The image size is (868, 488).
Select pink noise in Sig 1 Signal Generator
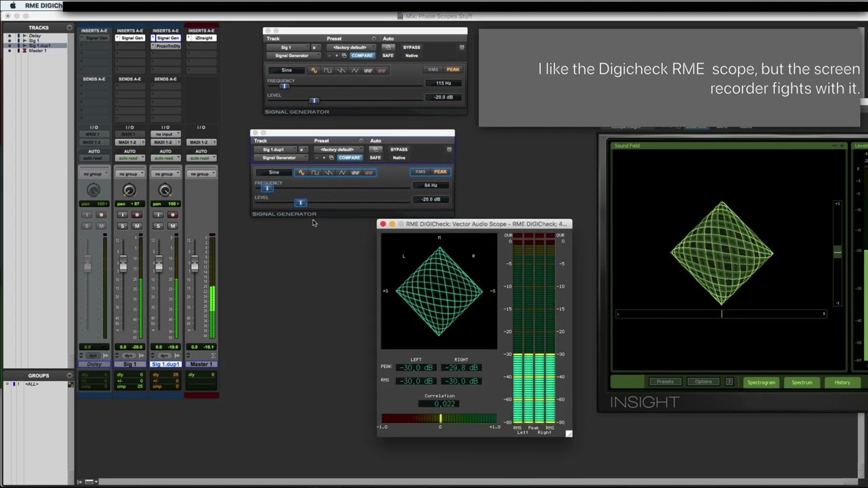click(382, 70)
